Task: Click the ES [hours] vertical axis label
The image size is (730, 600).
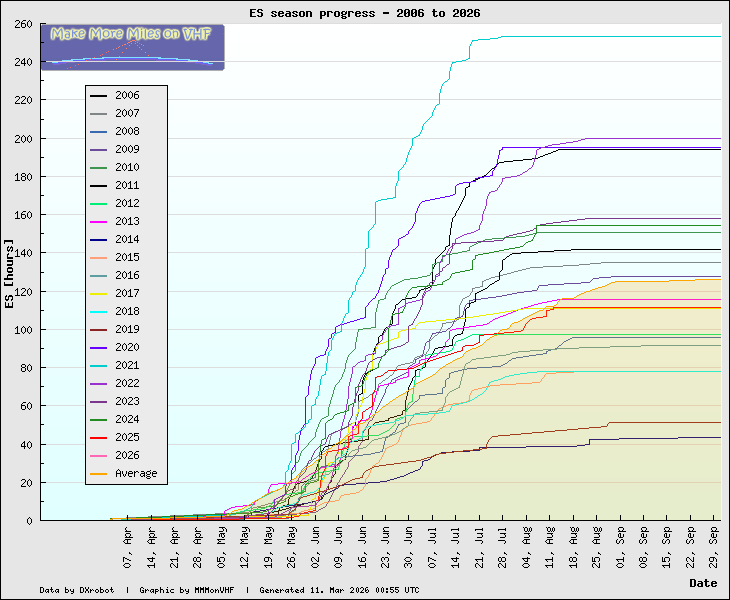Action: pos(10,273)
